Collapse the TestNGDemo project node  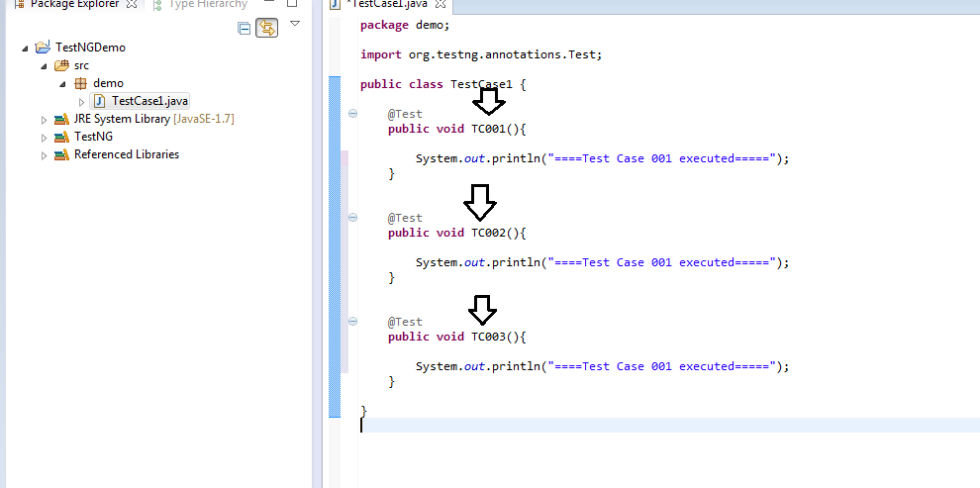pos(25,49)
